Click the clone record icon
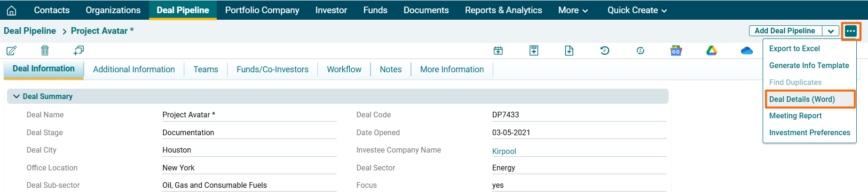The width and height of the screenshot is (868, 192). 79,50
